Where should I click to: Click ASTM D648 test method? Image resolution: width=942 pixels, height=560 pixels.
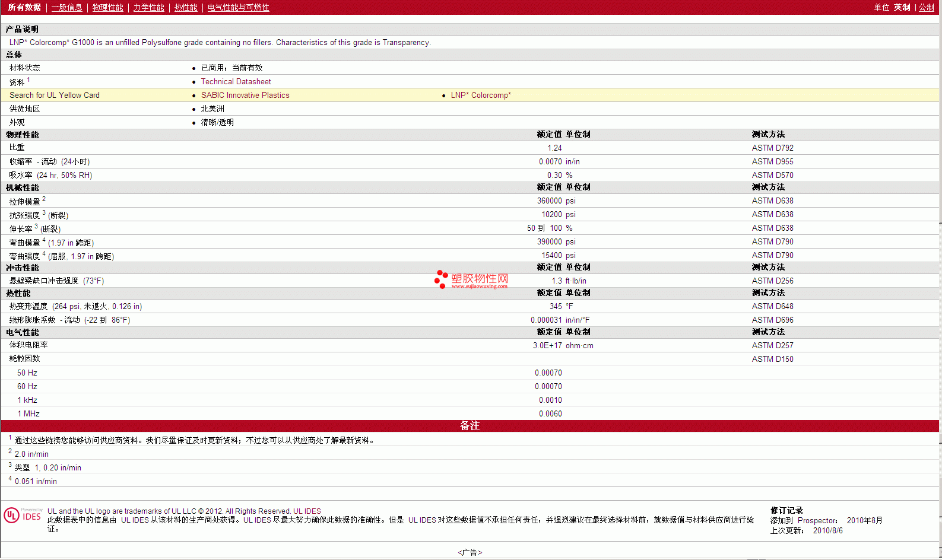point(772,306)
